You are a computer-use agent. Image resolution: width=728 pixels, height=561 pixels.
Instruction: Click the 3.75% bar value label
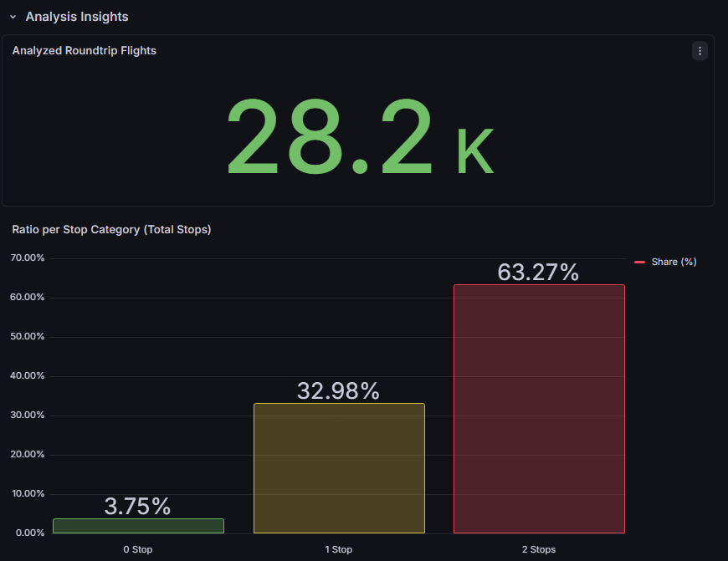(x=138, y=506)
